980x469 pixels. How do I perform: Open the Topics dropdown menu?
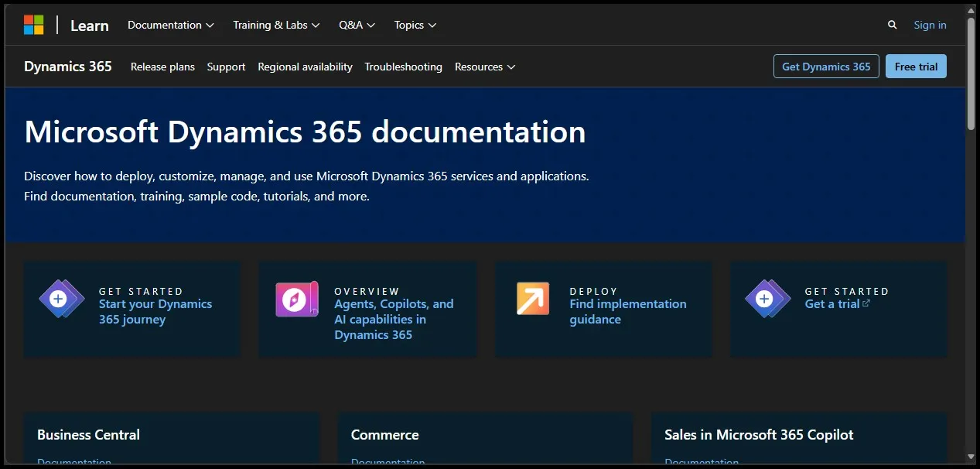click(x=415, y=25)
